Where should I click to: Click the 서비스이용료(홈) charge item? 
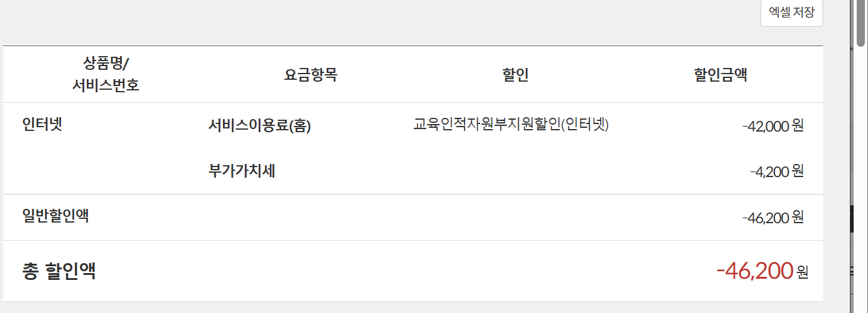[259, 125]
